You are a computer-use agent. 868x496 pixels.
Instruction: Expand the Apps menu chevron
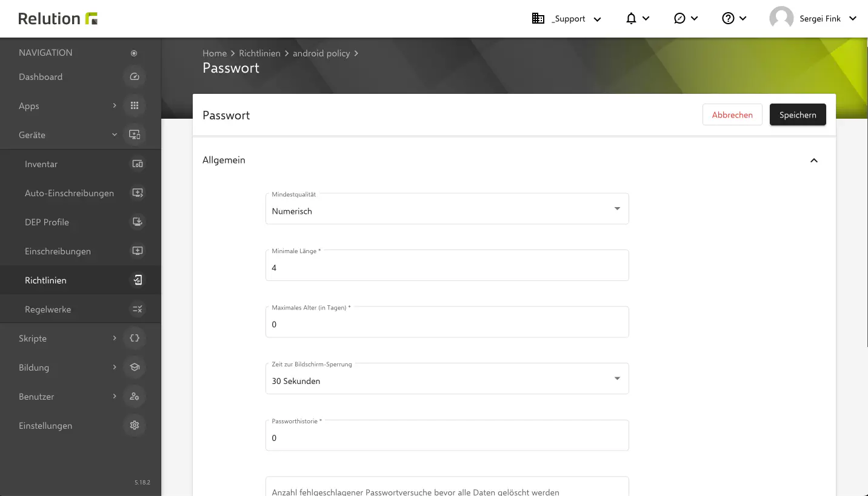click(x=114, y=106)
